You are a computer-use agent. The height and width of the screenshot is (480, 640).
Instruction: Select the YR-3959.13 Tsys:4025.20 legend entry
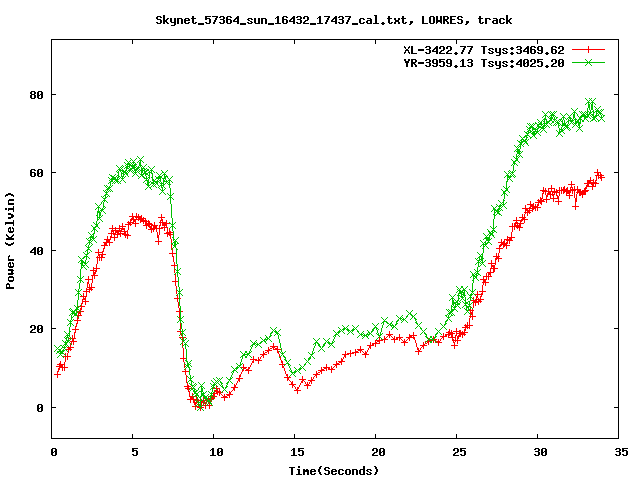[484, 63]
